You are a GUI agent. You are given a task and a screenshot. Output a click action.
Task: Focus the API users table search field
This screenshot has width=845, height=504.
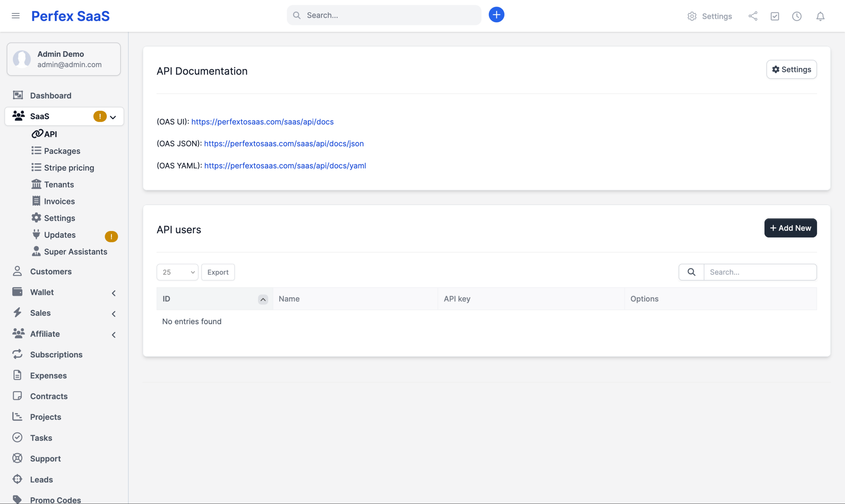pos(760,272)
